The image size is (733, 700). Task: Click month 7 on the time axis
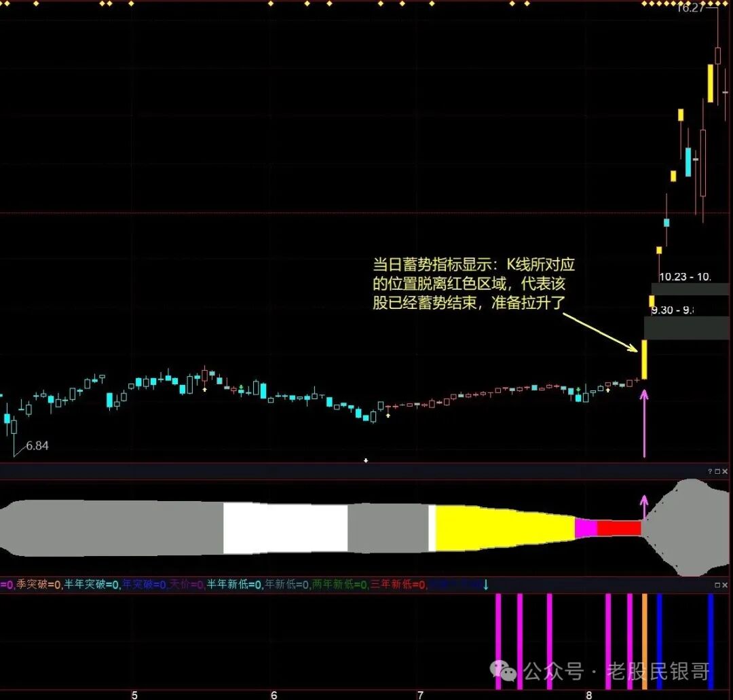pyautogui.click(x=420, y=695)
